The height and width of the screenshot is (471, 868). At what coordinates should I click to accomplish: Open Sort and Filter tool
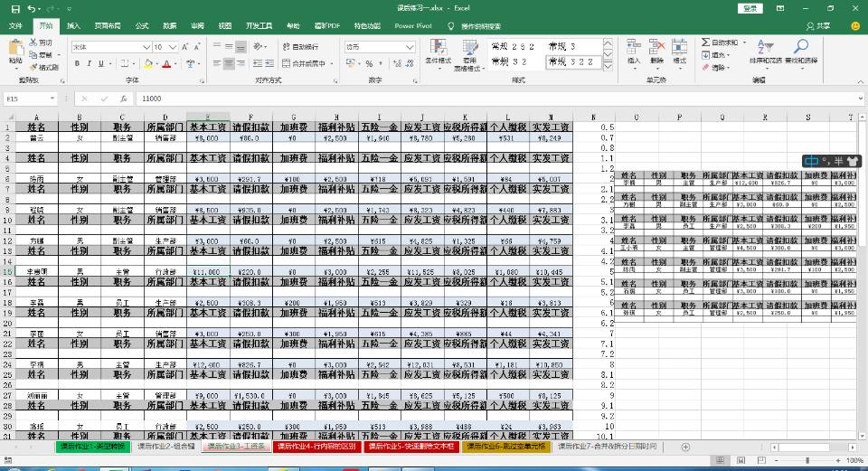coord(765,52)
